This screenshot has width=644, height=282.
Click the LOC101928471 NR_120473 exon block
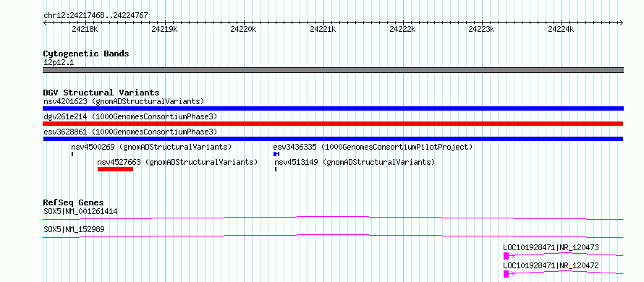point(506,256)
